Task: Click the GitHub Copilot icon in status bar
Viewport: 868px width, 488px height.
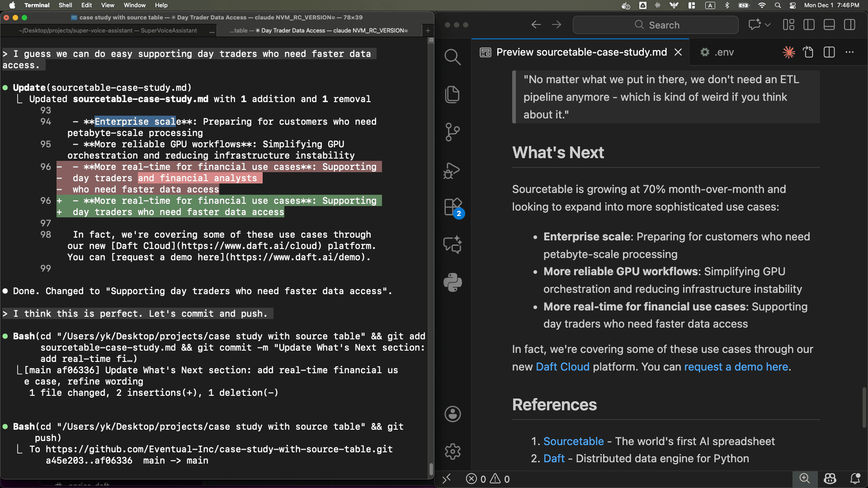Action: pyautogui.click(x=830, y=479)
